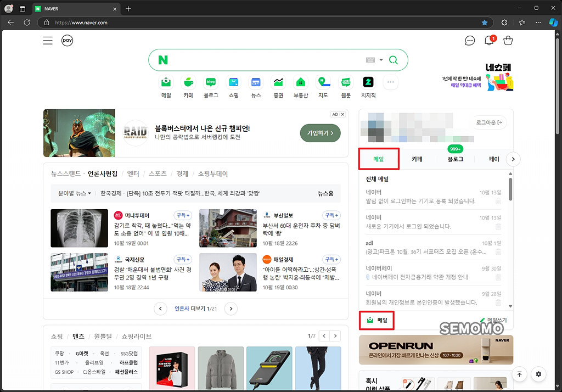Expand the search box dropdown arrow
Screen dimensions: 562x392
click(381, 60)
